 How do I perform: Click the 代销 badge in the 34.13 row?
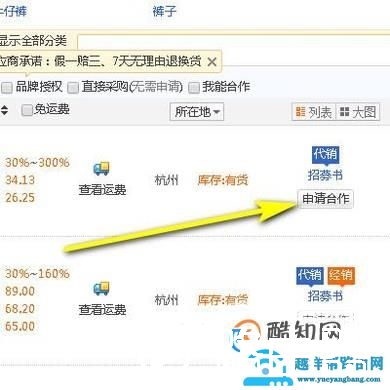[x=325, y=155]
